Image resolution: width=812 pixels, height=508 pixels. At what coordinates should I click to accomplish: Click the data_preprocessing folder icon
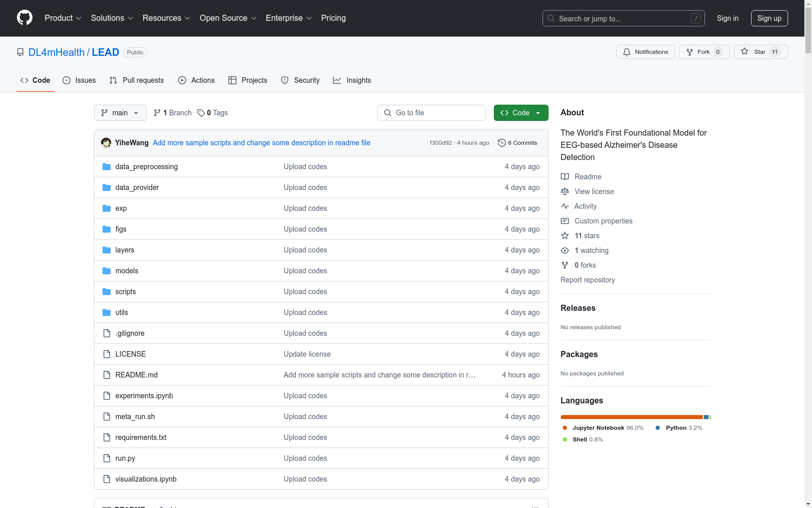coord(107,167)
